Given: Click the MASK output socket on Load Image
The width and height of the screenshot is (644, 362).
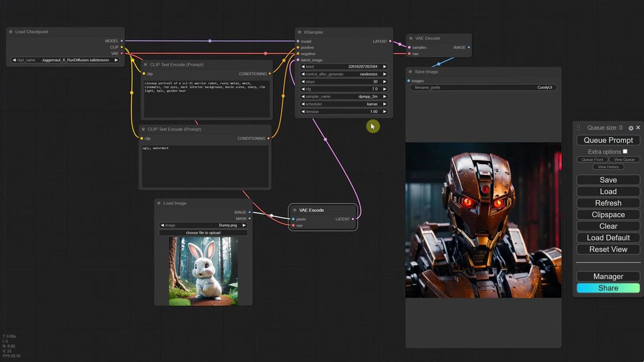Looking at the screenshot, I should (250, 218).
